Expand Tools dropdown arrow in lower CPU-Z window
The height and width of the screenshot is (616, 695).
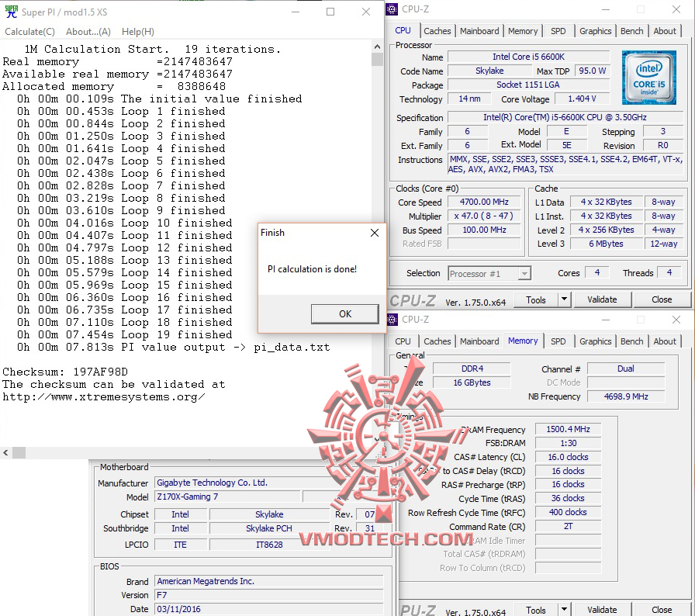[x=564, y=609]
